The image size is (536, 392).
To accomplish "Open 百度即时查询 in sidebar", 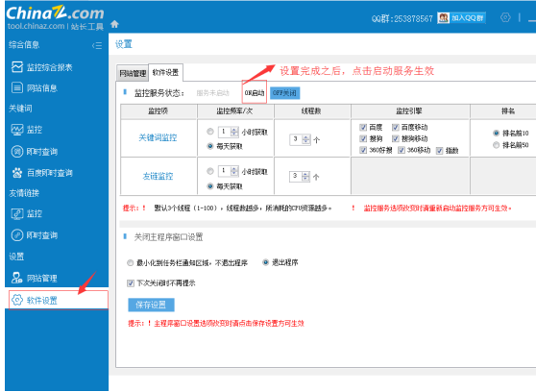I will 42,173.
